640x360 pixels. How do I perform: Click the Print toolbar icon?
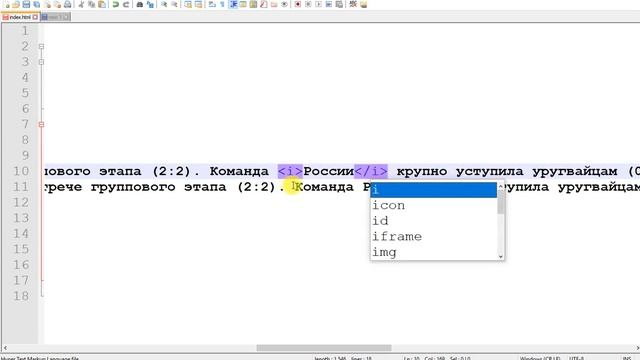[x=68, y=4]
